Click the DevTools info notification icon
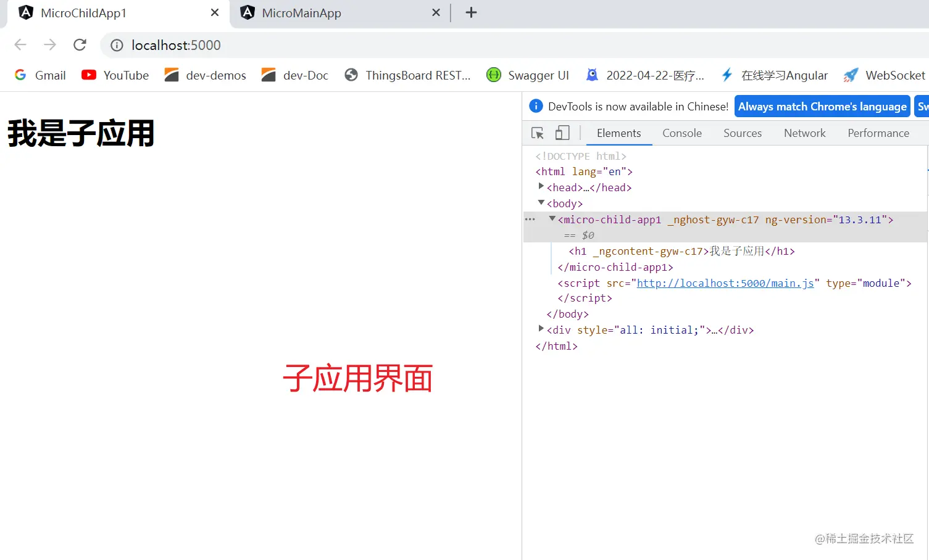929x560 pixels. tap(536, 106)
